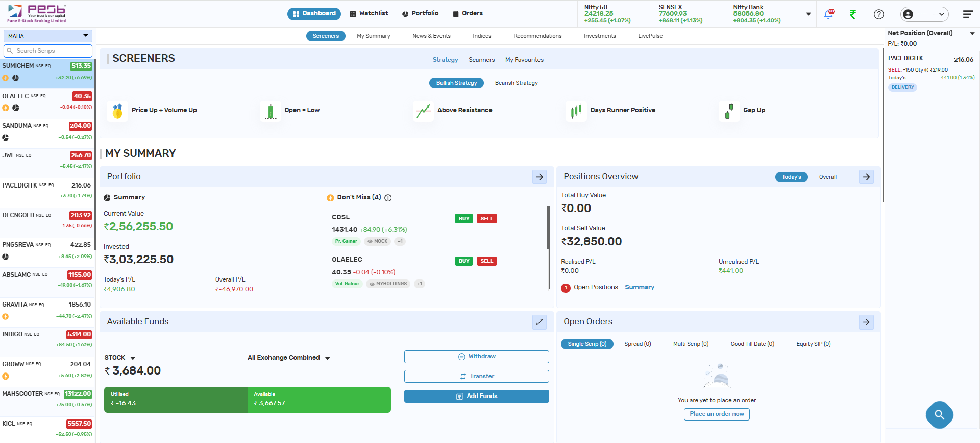Screen dimensions: 980x443
Task: Open the MAHA watchlist dropdown
Action: (48, 36)
